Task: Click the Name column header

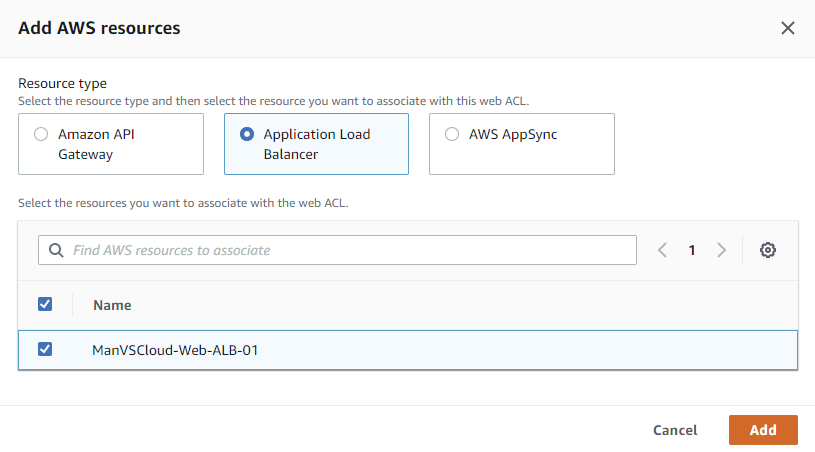Action: [112, 305]
